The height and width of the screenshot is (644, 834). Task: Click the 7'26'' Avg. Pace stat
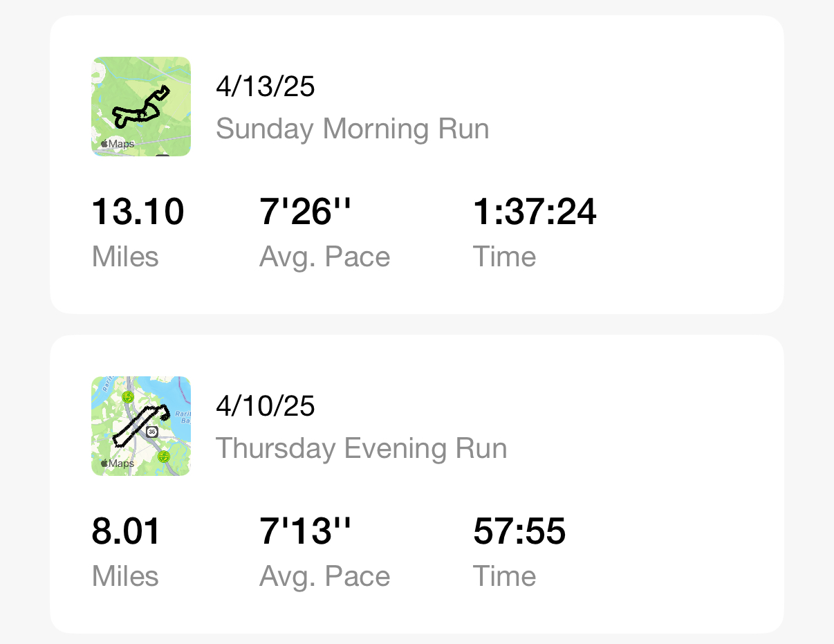[x=325, y=232]
